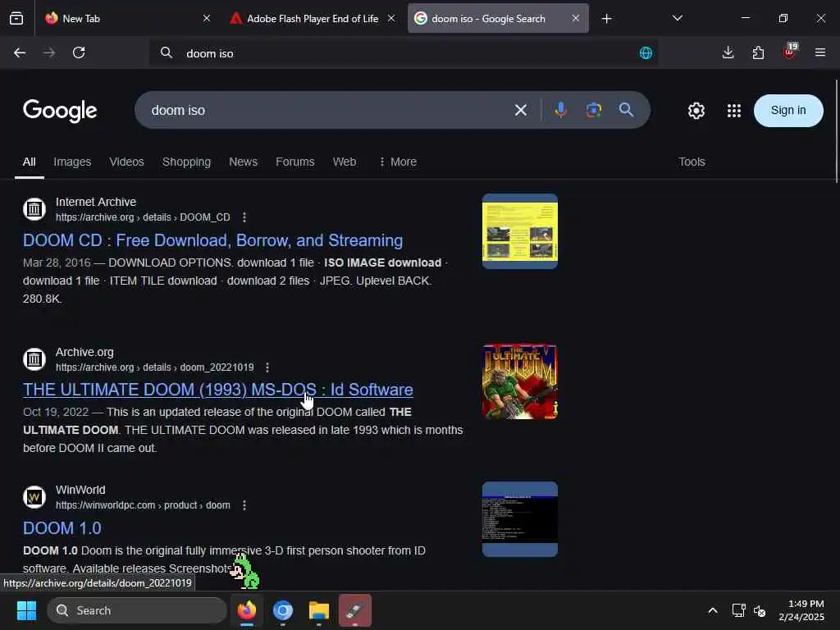Reload the current page
Image resolution: width=840 pixels, height=630 pixels.
pos(79,53)
